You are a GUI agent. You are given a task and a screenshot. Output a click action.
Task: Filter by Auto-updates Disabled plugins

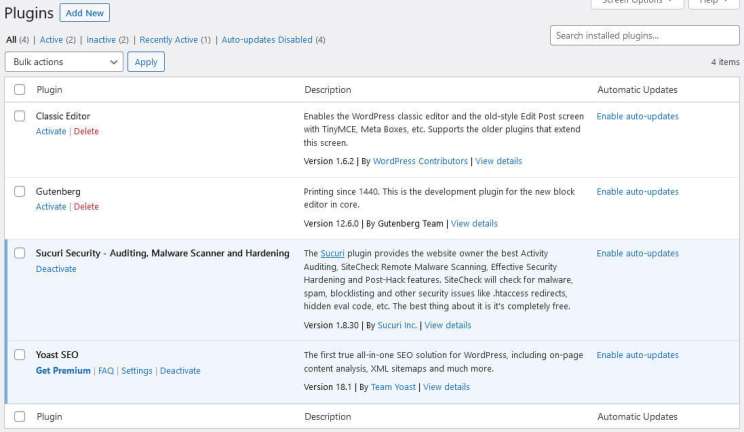tap(267, 40)
